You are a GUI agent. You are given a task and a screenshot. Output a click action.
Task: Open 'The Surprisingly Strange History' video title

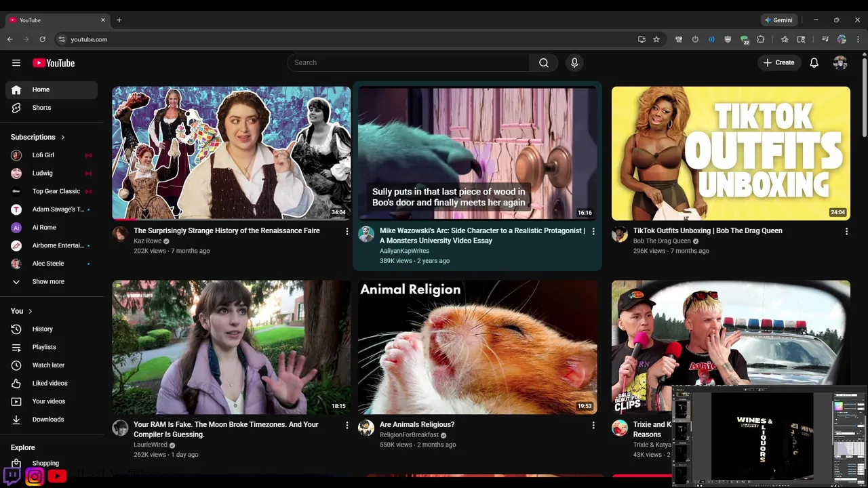click(226, 231)
